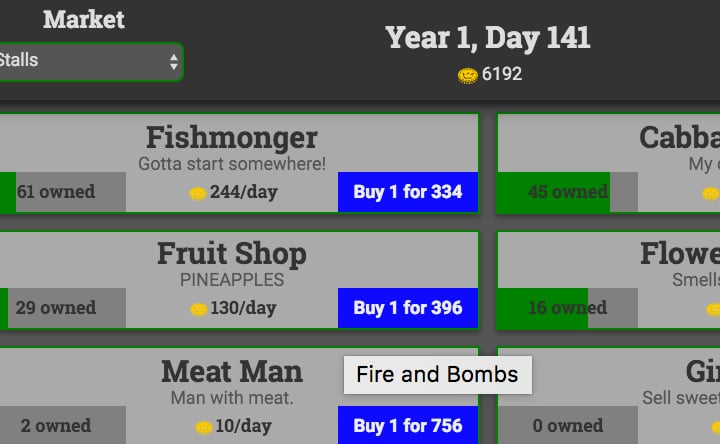Buy 1 Meat Man for 756
Viewport: 720px width, 444px height.
pos(408,426)
